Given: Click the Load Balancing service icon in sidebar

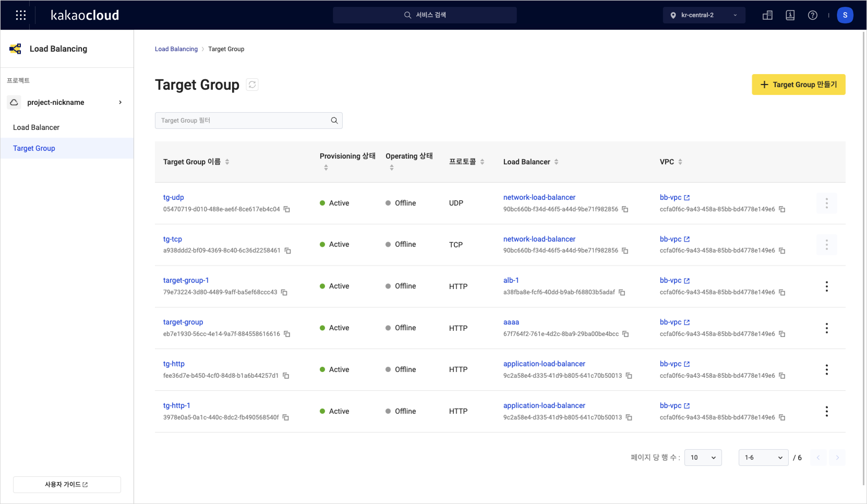Looking at the screenshot, I should [x=15, y=49].
